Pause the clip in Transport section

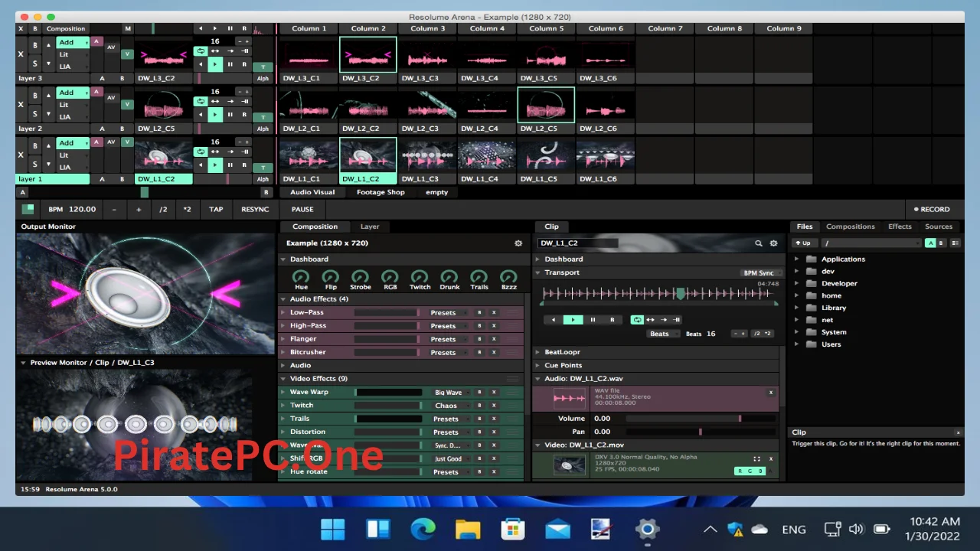pyautogui.click(x=593, y=320)
